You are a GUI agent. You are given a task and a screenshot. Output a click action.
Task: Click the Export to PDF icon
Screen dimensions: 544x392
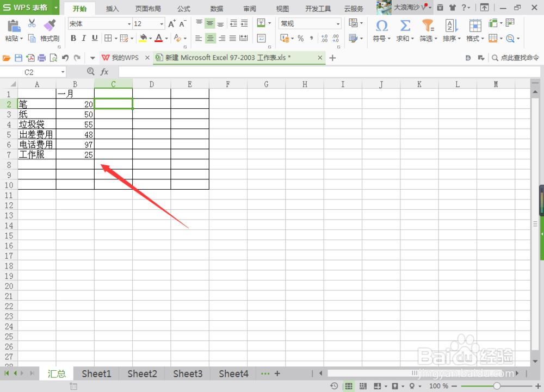click(x=30, y=58)
